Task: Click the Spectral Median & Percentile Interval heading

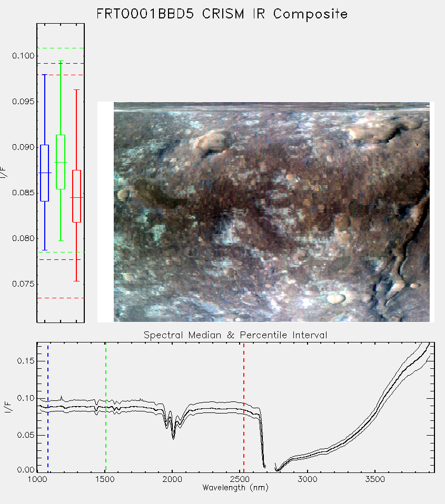Action: tap(235, 335)
